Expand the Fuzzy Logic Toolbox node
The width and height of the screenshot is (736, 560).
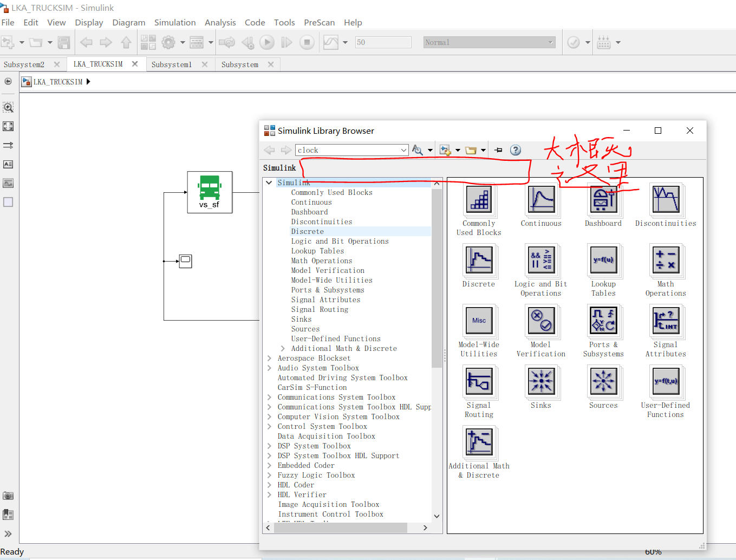tap(269, 475)
